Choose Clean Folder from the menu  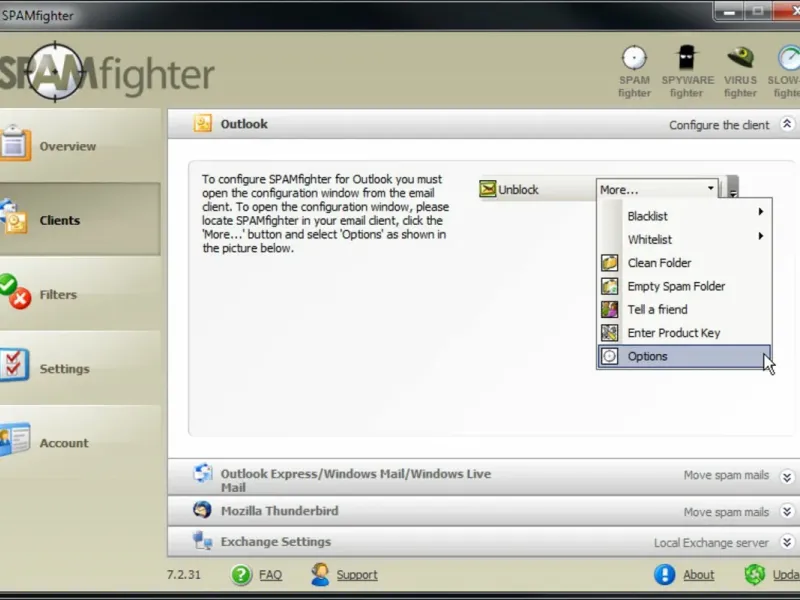pos(684,263)
